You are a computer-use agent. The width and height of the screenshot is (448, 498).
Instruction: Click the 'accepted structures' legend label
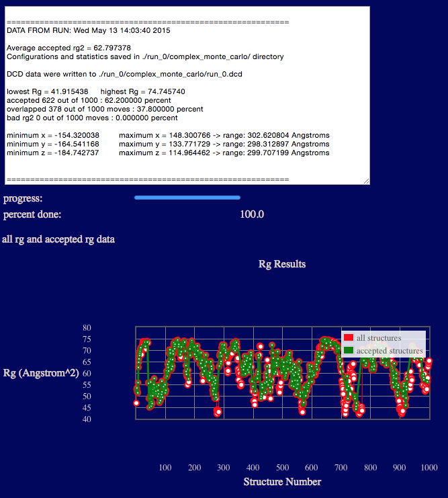pos(390,351)
